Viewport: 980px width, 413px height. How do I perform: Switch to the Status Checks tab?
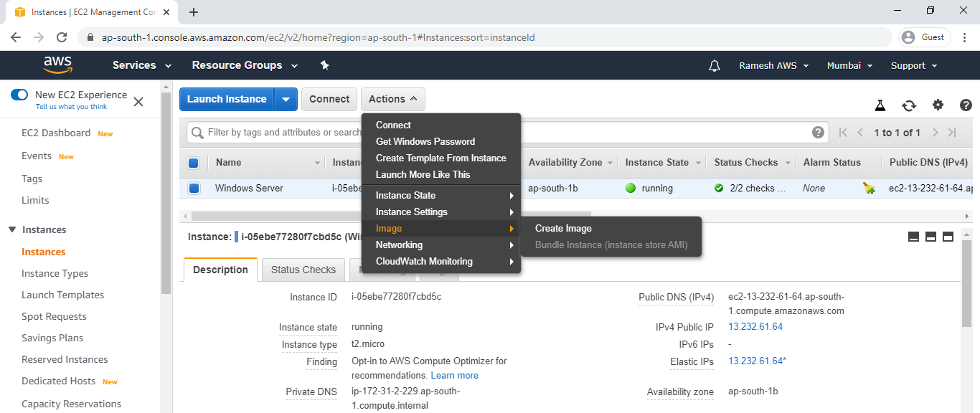tap(303, 270)
